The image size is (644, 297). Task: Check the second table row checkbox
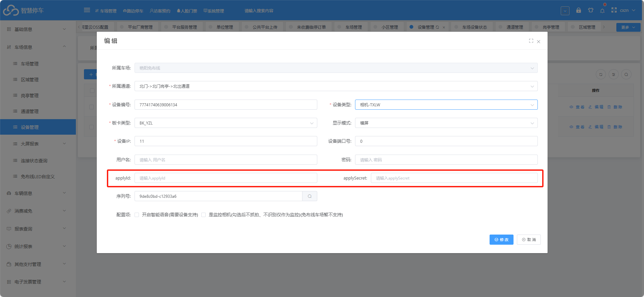click(91, 127)
